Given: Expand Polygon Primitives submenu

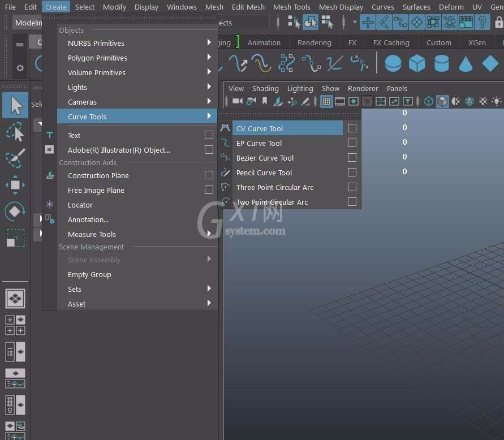Looking at the screenshot, I should pos(137,58).
